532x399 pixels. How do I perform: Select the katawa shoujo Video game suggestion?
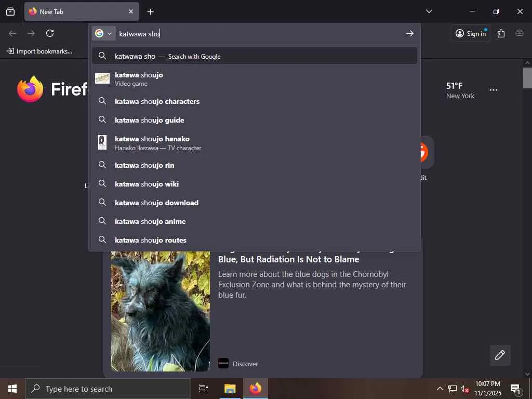coord(255,79)
